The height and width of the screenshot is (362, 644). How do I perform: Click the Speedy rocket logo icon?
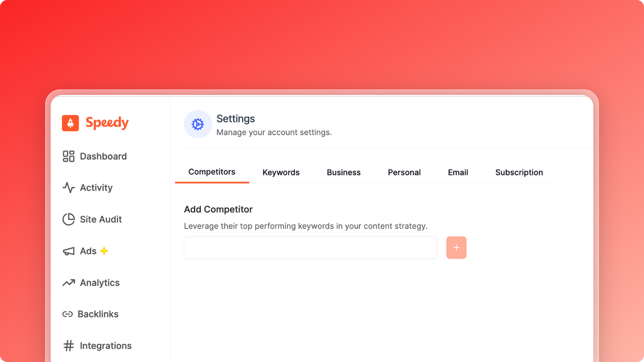(x=70, y=123)
